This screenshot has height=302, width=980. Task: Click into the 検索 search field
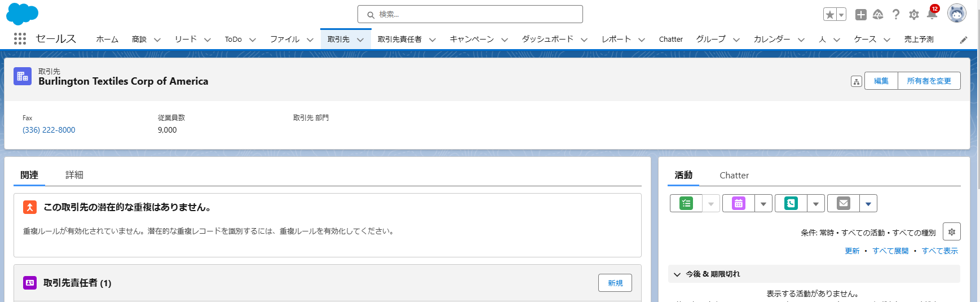point(470,14)
